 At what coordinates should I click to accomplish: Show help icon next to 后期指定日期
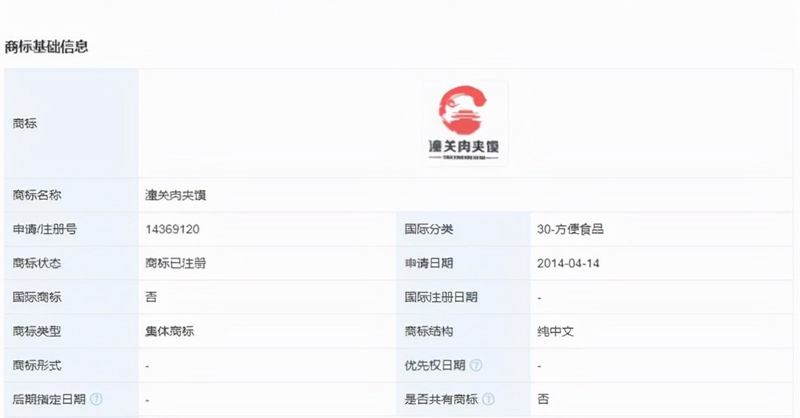(96, 399)
